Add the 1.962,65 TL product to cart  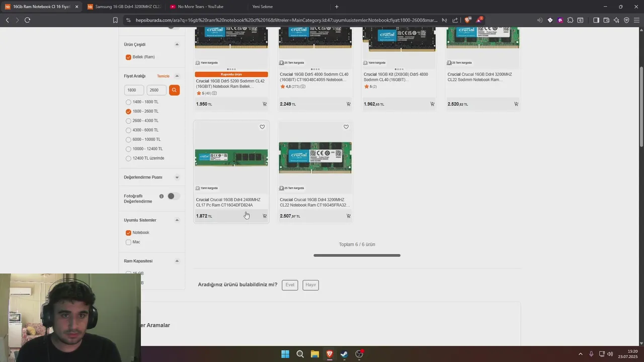pos(432,104)
